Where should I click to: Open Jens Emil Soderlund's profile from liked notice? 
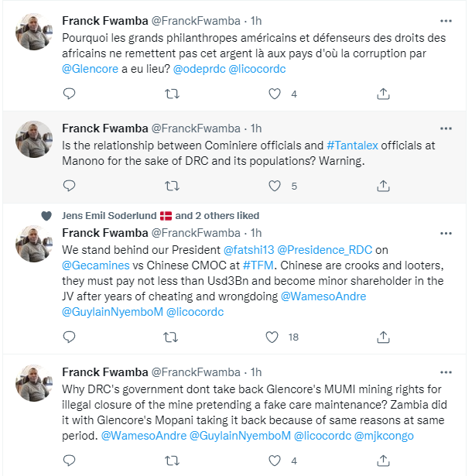(109, 215)
